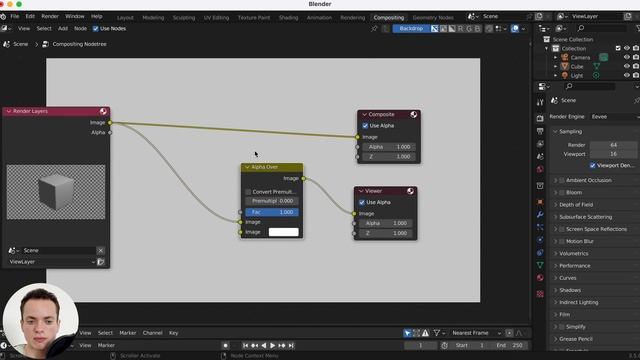This screenshot has height=360, width=640.
Task: Open the Render properties tab
Action: (x=540, y=118)
